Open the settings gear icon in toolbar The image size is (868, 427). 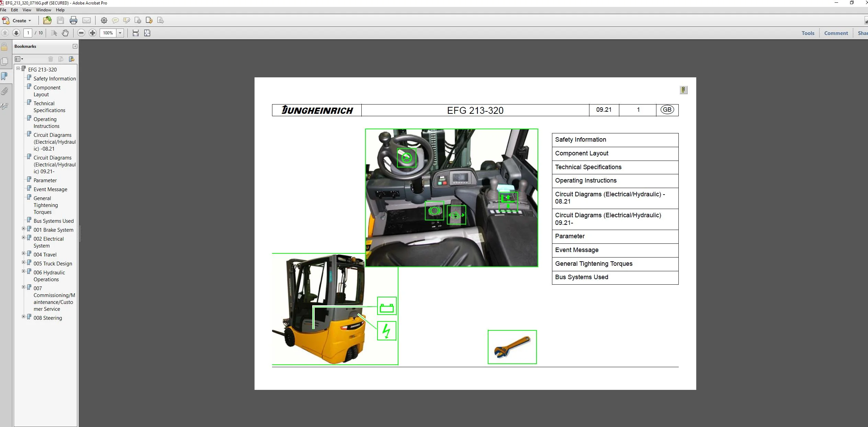pos(104,20)
